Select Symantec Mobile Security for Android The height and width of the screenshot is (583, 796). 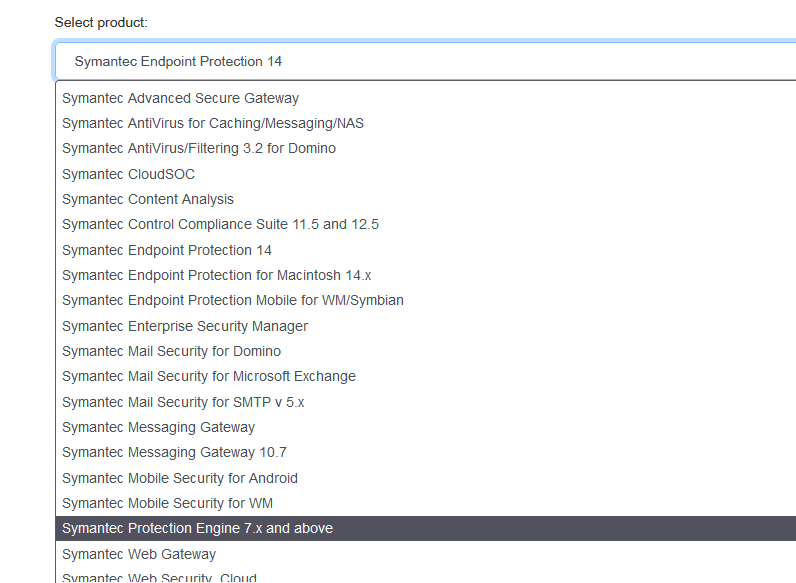point(425,478)
